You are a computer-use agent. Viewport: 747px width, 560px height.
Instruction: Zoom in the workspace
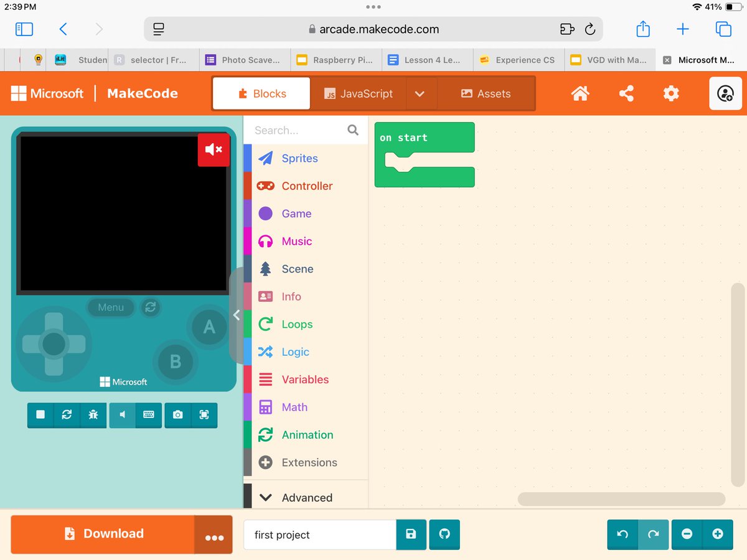(x=718, y=534)
